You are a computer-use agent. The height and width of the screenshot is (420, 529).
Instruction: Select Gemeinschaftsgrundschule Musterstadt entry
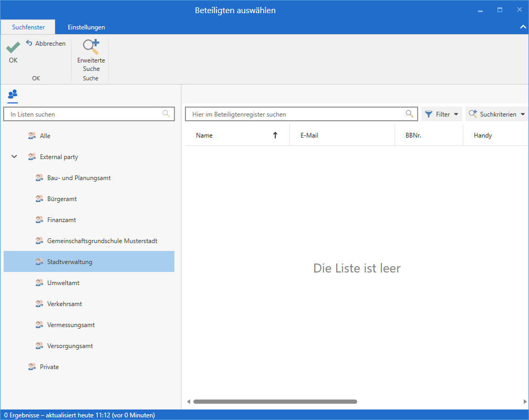89,240
